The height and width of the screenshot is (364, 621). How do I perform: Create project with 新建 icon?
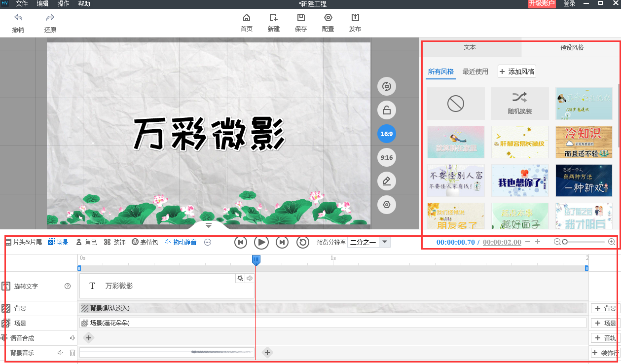[274, 18]
